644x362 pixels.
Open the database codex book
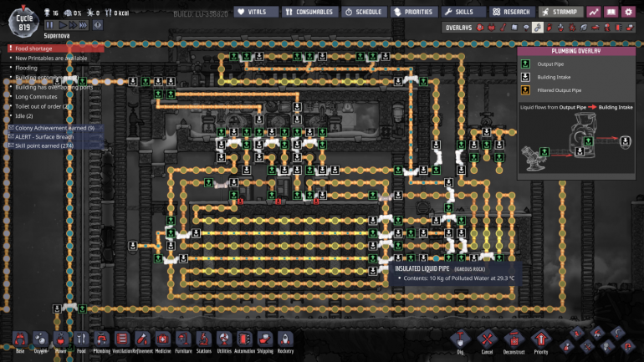[611, 12]
